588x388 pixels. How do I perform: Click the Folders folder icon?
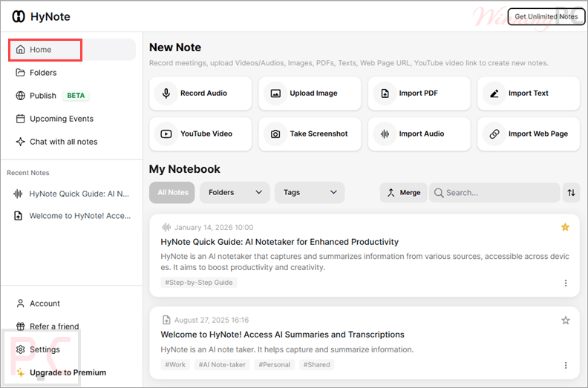pyautogui.click(x=20, y=73)
